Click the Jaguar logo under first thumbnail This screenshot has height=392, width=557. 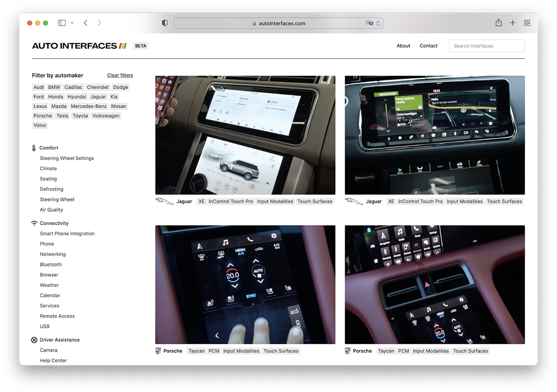click(165, 202)
